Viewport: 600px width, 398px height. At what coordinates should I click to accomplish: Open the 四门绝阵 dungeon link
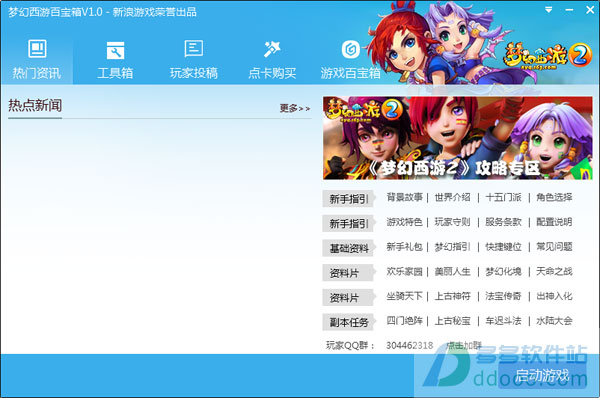[x=404, y=321]
